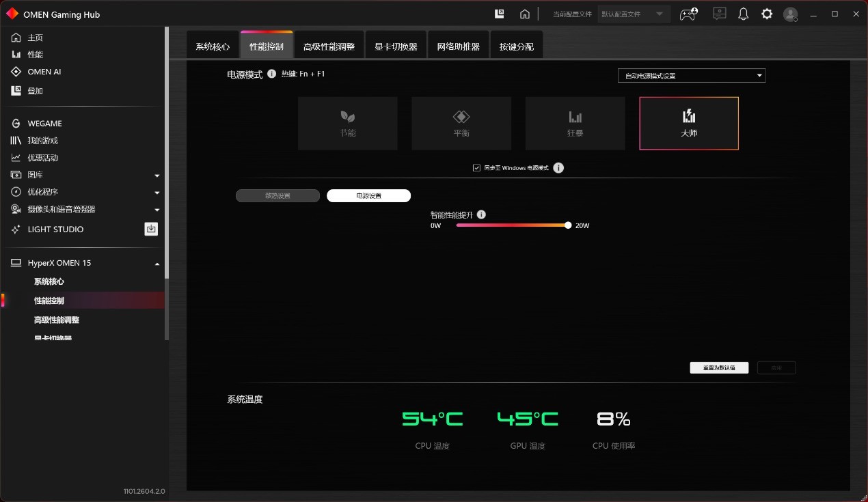868x502 pixels.
Task: Expand the 图库 sidebar arrow
Action: pyautogui.click(x=157, y=176)
